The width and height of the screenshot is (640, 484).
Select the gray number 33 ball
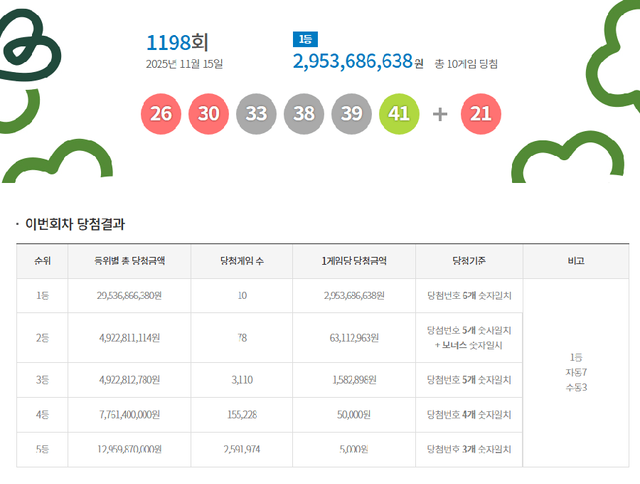click(x=256, y=114)
